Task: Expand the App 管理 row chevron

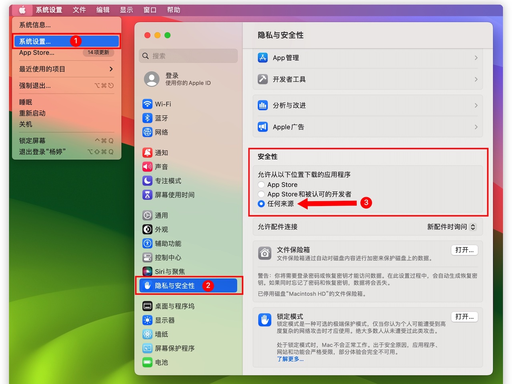Action: pyautogui.click(x=476, y=58)
